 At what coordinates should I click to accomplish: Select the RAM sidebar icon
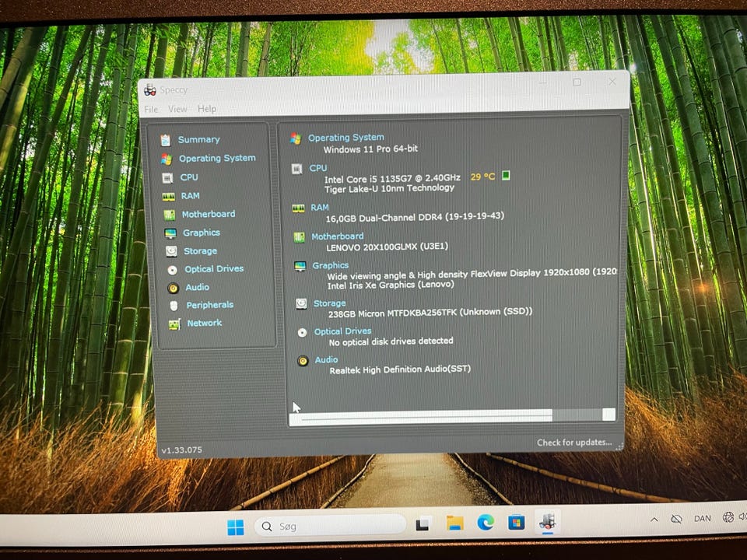[168, 196]
